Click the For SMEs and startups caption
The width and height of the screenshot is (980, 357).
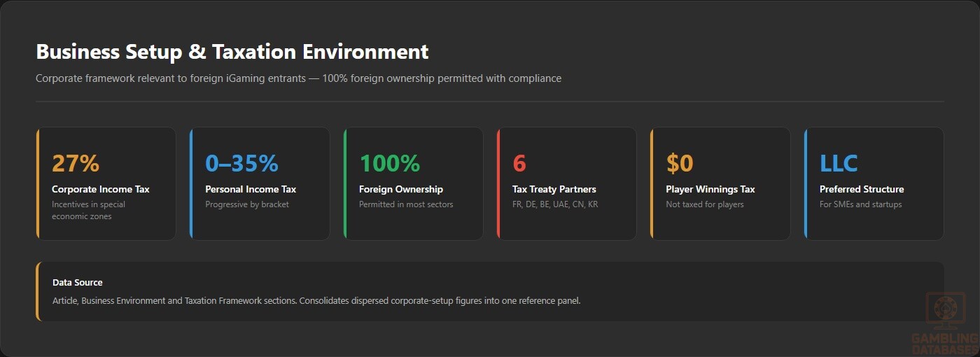tap(861, 204)
